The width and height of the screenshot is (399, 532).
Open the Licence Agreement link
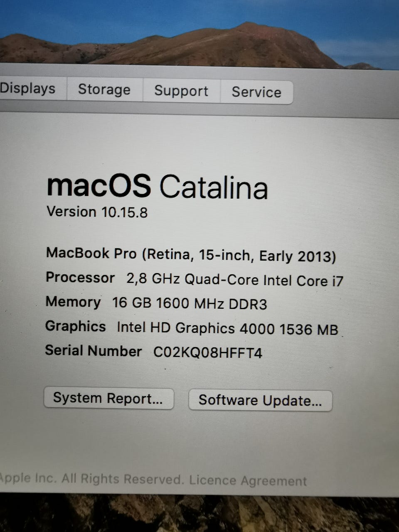click(248, 481)
